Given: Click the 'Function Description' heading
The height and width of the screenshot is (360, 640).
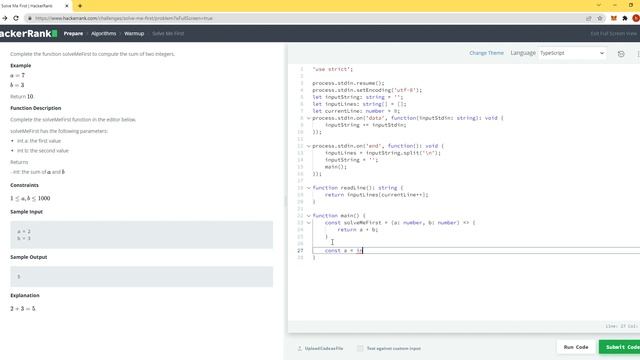Looking at the screenshot, I should pos(36,108).
